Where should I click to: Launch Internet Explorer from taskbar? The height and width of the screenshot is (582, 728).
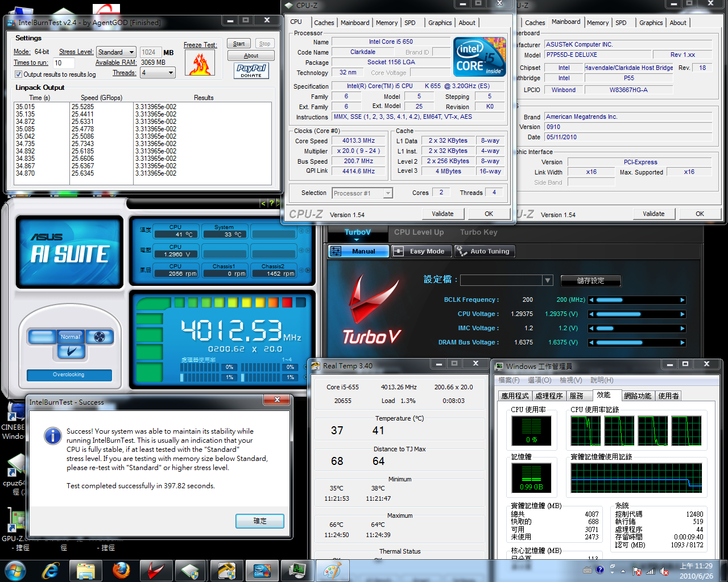51,571
